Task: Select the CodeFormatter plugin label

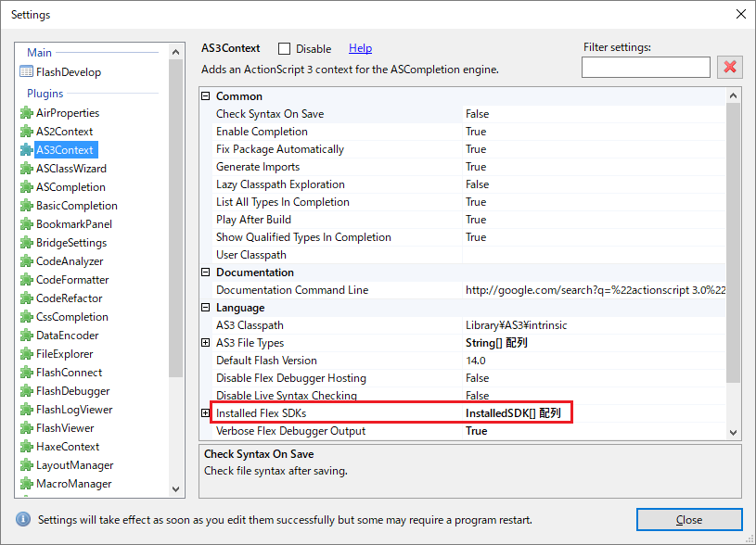Action: [72, 280]
